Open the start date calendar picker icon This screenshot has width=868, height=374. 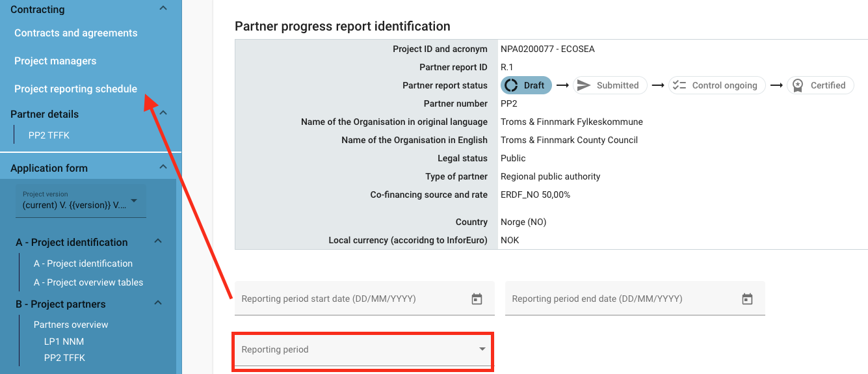click(x=477, y=299)
